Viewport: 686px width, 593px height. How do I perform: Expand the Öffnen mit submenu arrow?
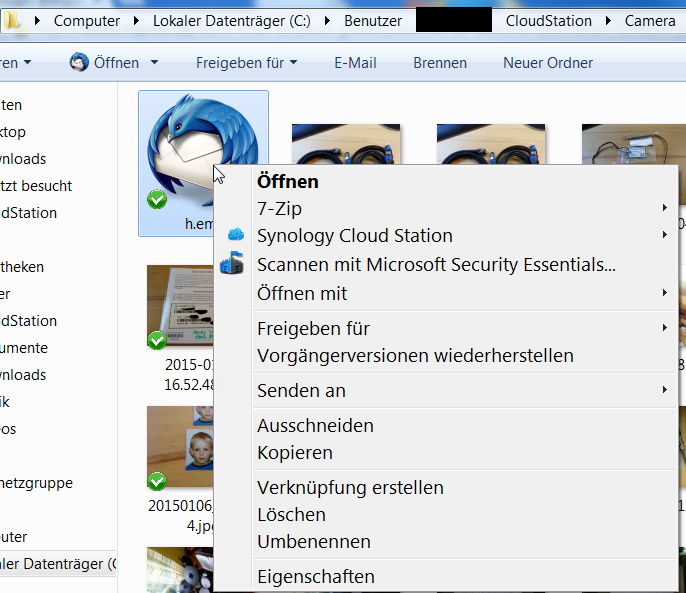(665, 292)
